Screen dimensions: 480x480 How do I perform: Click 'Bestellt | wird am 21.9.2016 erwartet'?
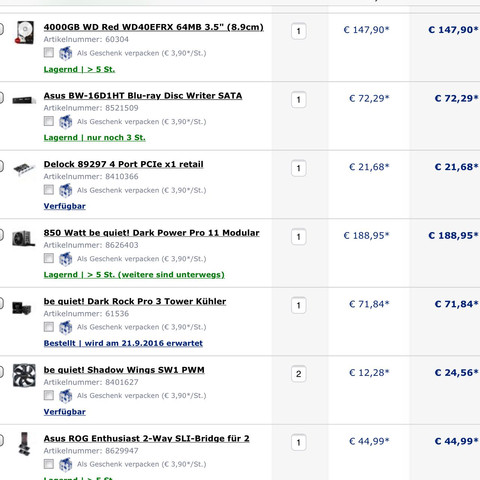point(123,343)
